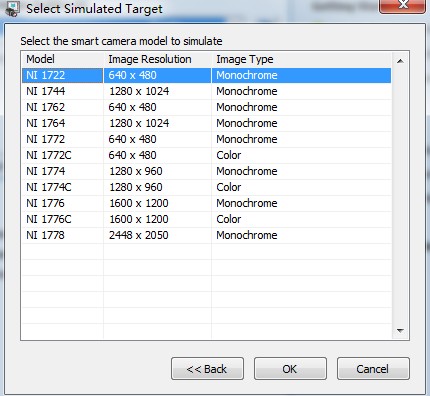
Task: Sort by the Model column header
Action: point(63,59)
